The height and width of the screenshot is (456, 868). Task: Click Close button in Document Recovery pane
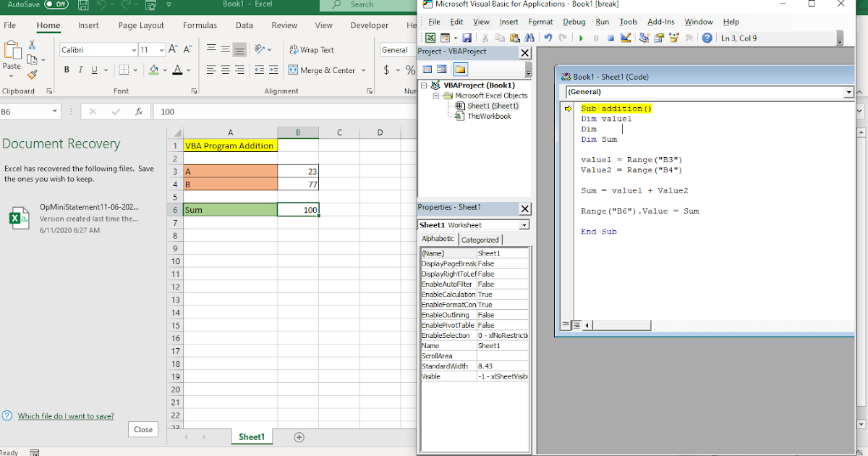click(143, 429)
